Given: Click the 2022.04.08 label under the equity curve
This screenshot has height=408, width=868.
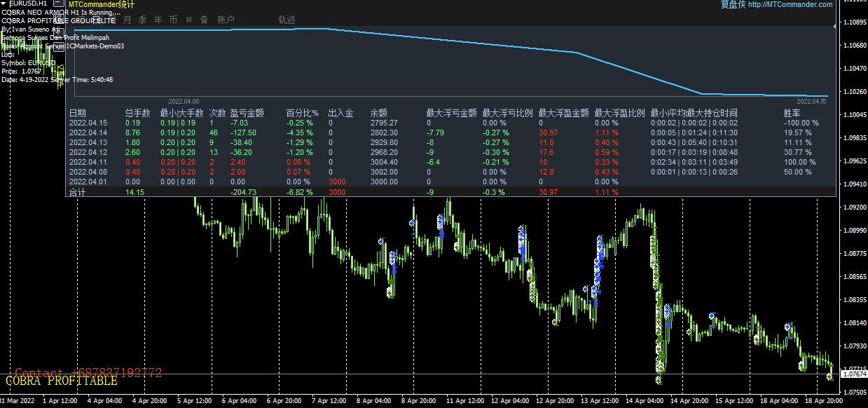Looking at the screenshot, I should 184,102.
